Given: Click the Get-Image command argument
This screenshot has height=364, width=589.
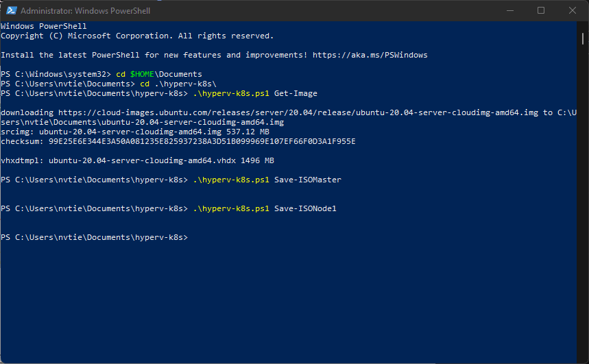Looking at the screenshot, I should click(x=296, y=93).
